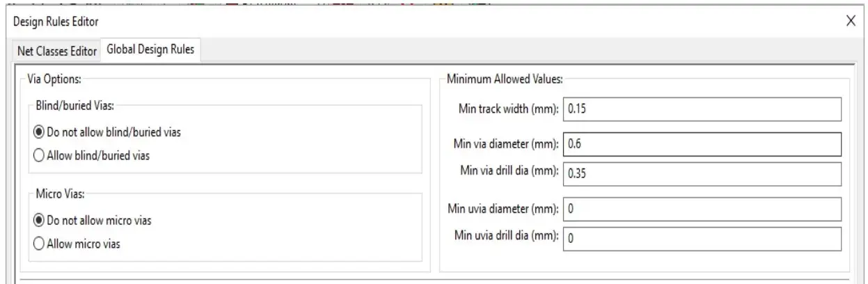Click the "Minimum Allowed Values:" group heading

tap(505, 79)
